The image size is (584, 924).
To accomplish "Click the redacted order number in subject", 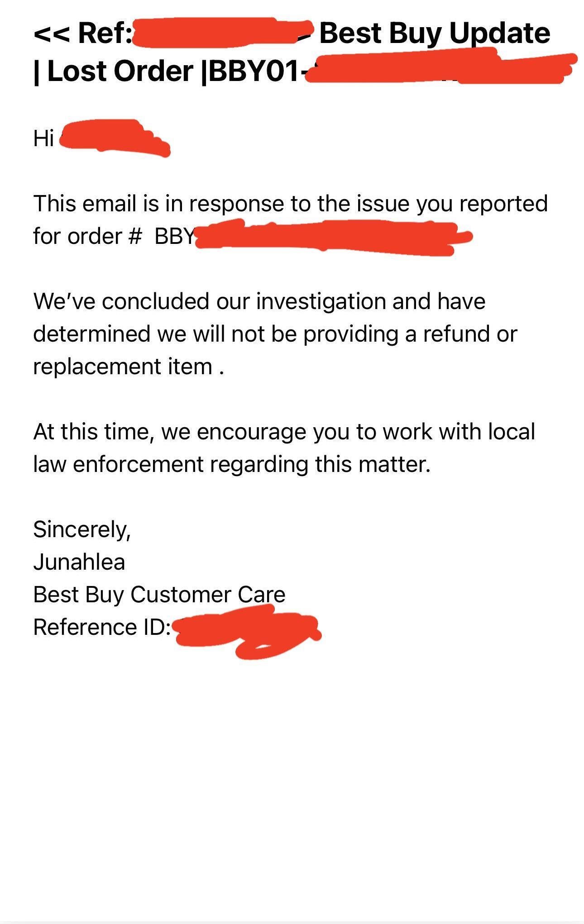I will [439, 69].
